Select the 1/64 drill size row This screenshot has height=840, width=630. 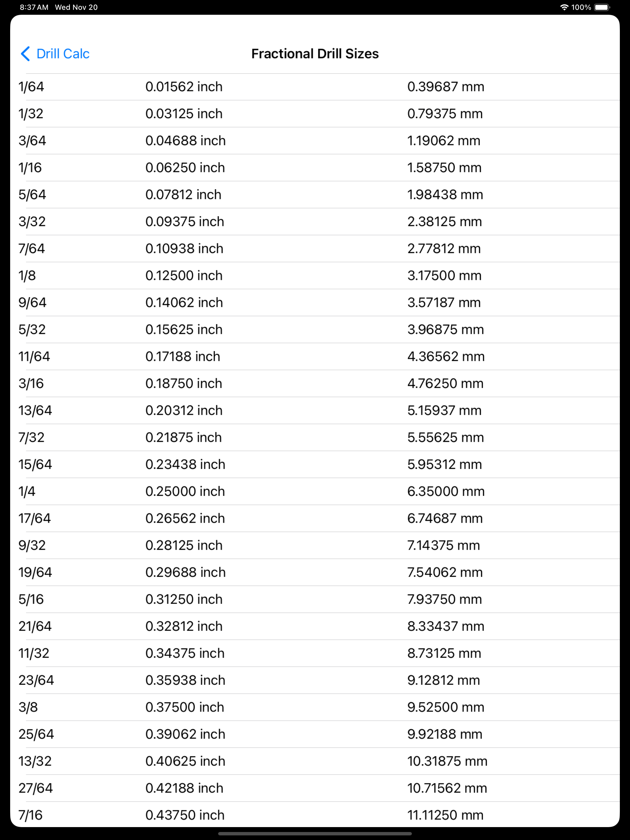[x=315, y=87]
